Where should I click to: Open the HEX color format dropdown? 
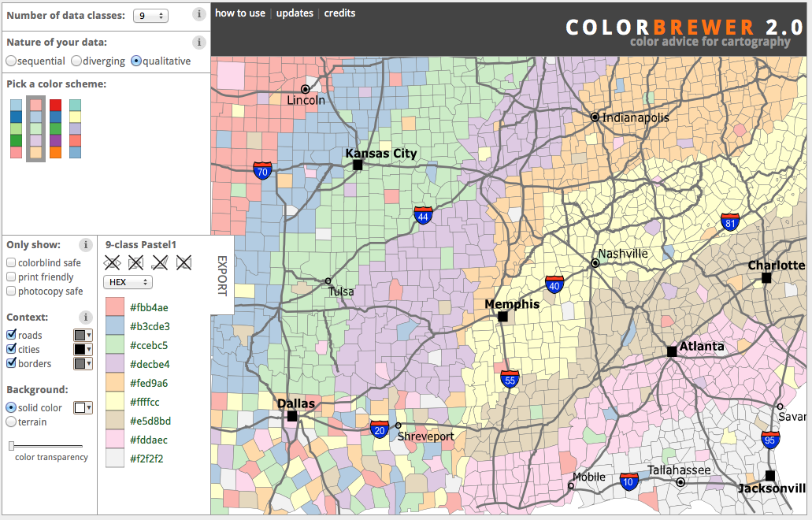pos(128,282)
